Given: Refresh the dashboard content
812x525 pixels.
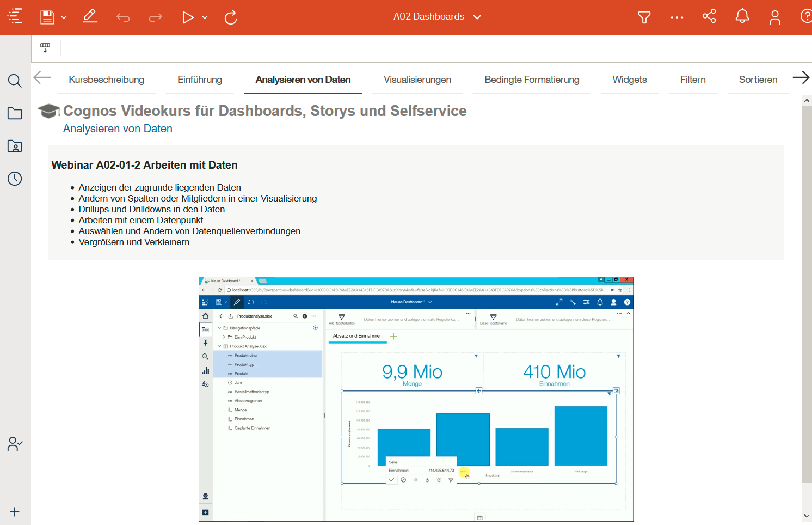Looking at the screenshot, I should pos(230,17).
